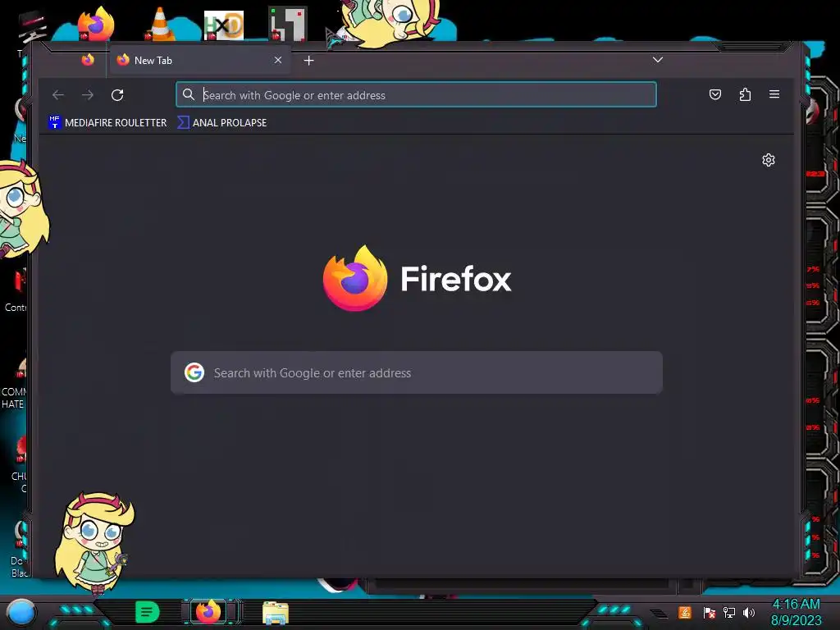Open the network tray icon
Screen dimensions: 840x630
pos(729,612)
